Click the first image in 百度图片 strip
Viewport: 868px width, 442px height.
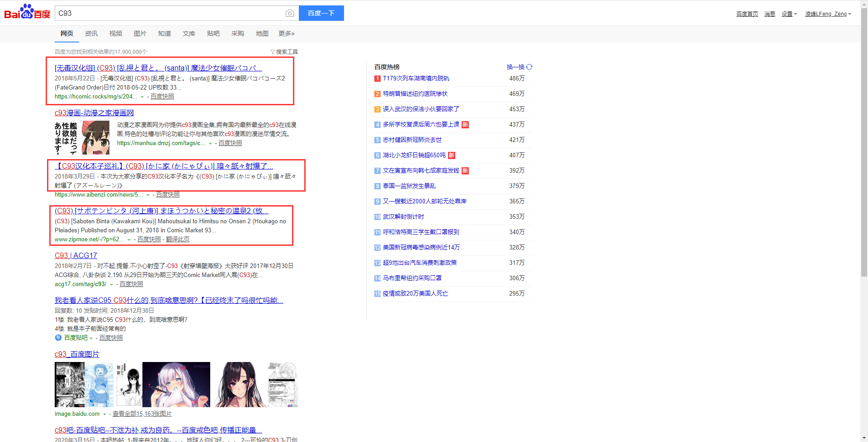[70, 385]
